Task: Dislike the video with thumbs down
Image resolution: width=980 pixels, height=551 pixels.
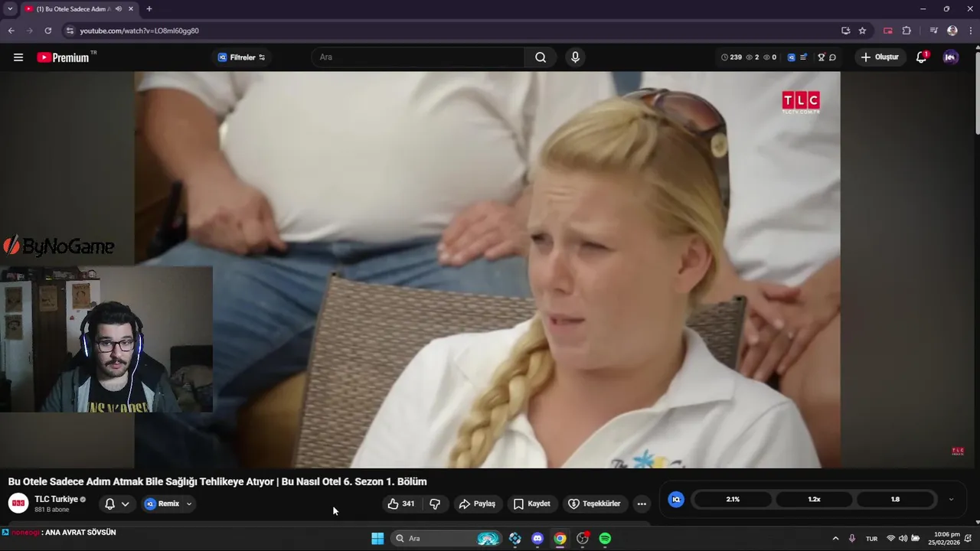Action: coord(435,504)
